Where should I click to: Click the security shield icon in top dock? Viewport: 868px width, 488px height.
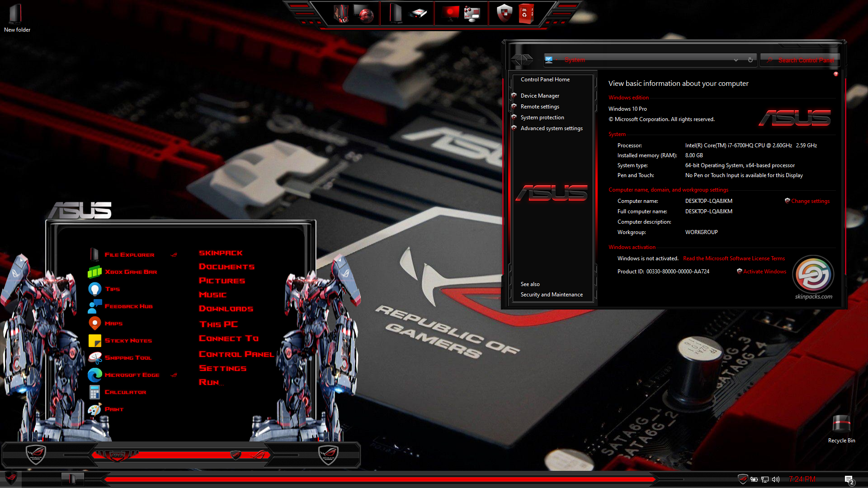click(x=504, y=14)
